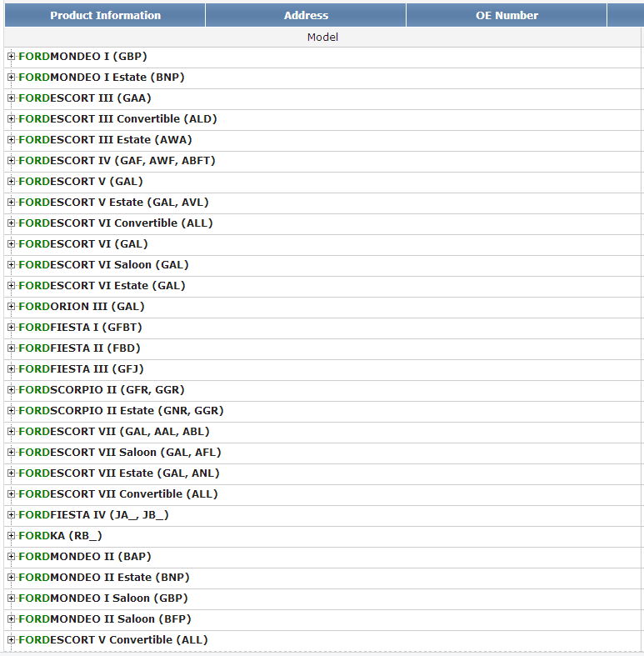Expand FORD ESCORT VI Estate (GAL)
This screenshot has height=656, width=644.
pos(12,285)
